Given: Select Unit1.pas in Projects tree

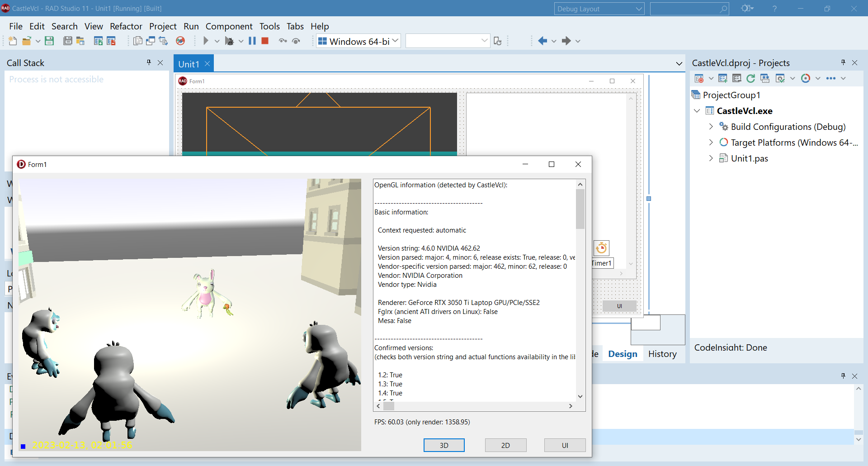Looking at the screenshot, I should click(x=749, y=158).
